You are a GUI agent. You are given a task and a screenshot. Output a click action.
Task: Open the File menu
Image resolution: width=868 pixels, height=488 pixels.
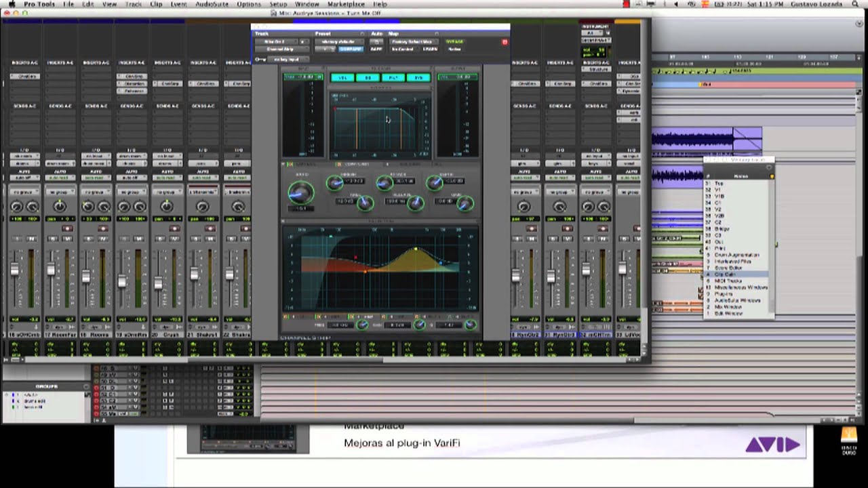68,4
